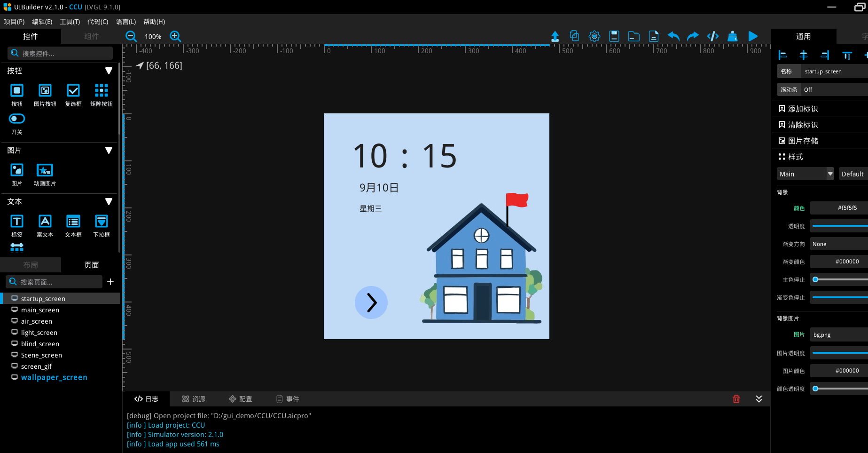Switch to the 资源 tab
Viewport: 868px width, 453px height.
pos(194,399)
